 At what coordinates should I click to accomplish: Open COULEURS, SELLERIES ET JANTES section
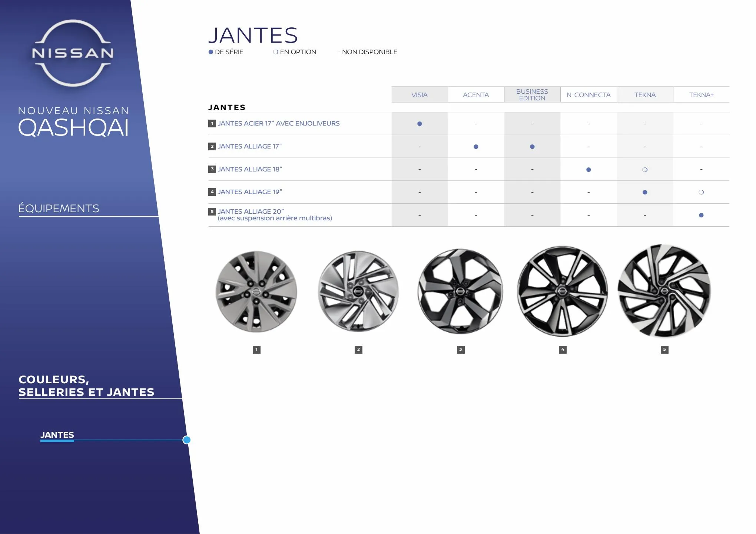tap(86, 386)
